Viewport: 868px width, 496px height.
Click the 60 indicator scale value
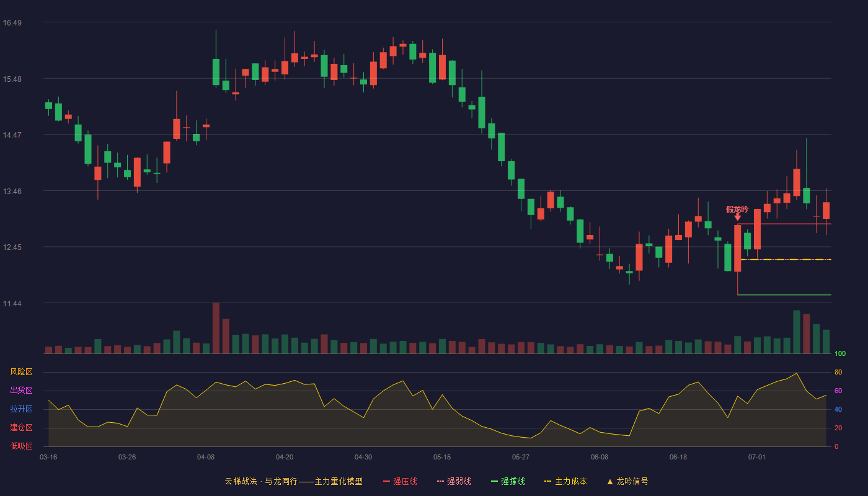(x=838, y=391)
